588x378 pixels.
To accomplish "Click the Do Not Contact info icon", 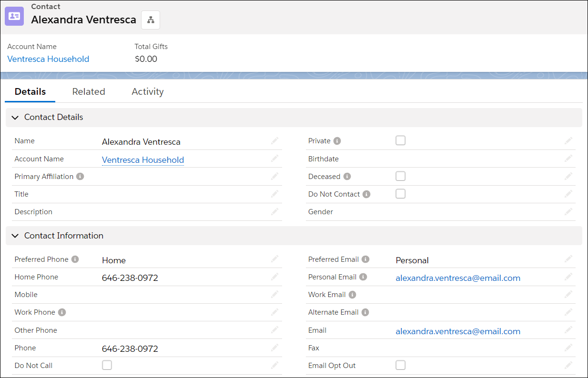I will [x=366, y=194].
